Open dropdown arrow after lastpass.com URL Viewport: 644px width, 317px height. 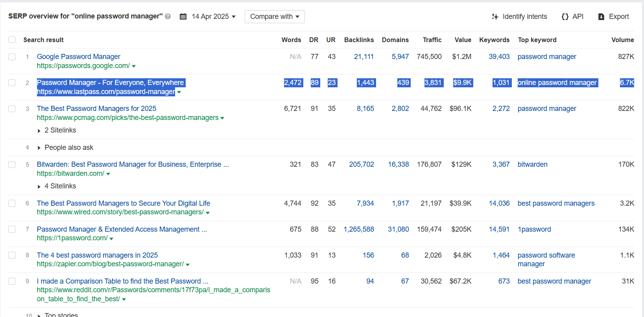click(x=179, y=92)
